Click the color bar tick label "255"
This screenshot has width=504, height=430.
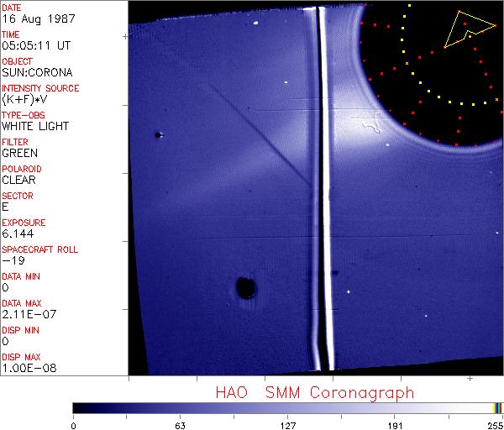pos(495,426)
